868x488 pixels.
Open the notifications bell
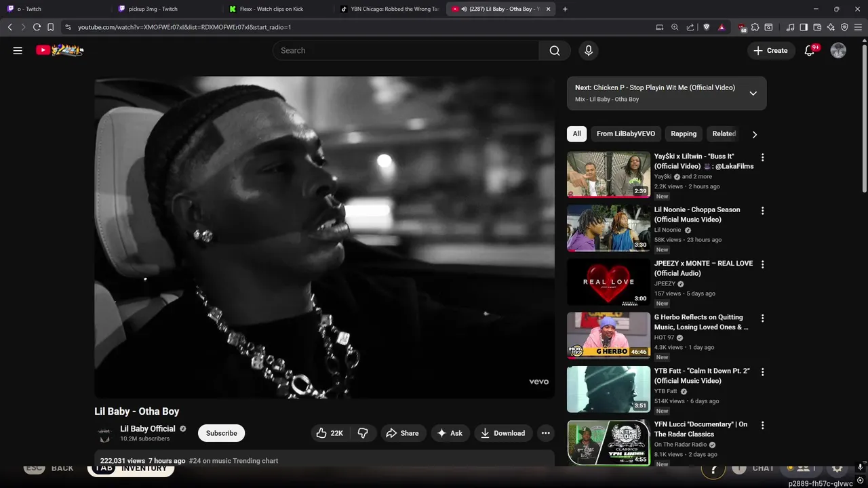coord(810,51)
